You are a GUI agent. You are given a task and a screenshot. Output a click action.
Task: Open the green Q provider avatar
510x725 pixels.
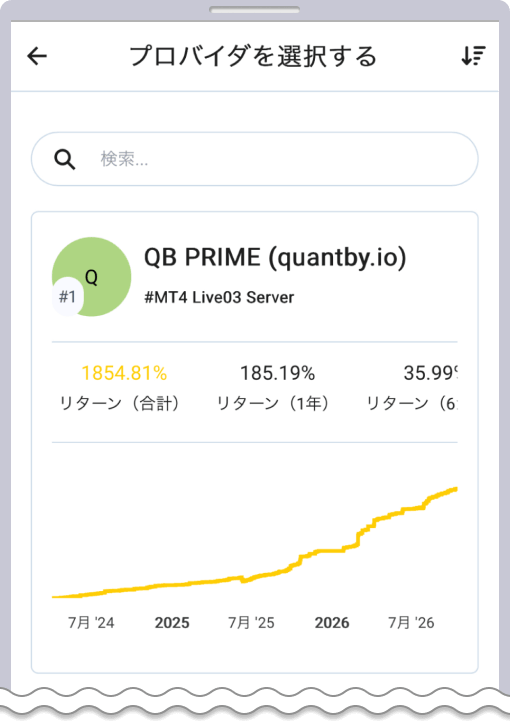92,276
